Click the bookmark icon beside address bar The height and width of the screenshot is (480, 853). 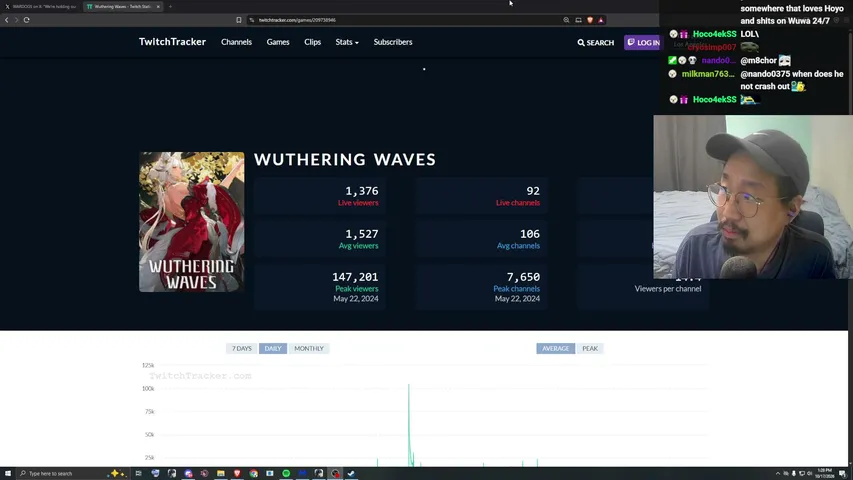238,20
